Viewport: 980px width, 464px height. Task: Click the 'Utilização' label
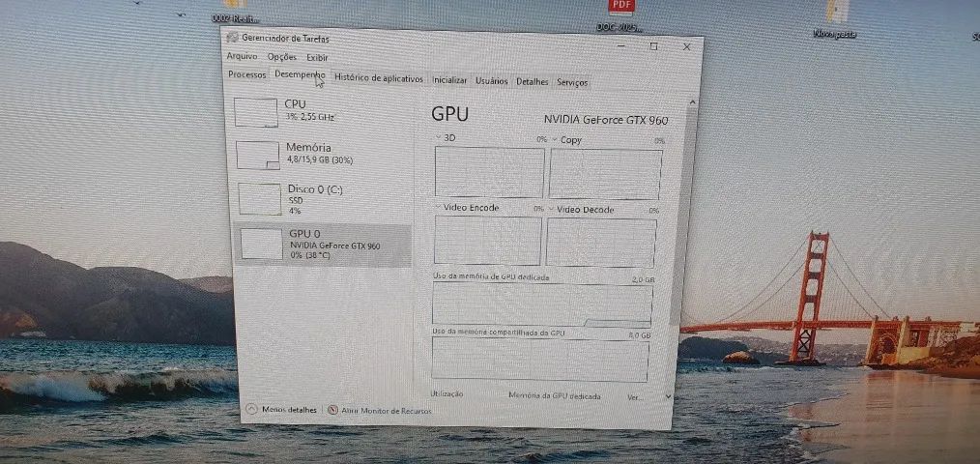(x=447, y=393)
